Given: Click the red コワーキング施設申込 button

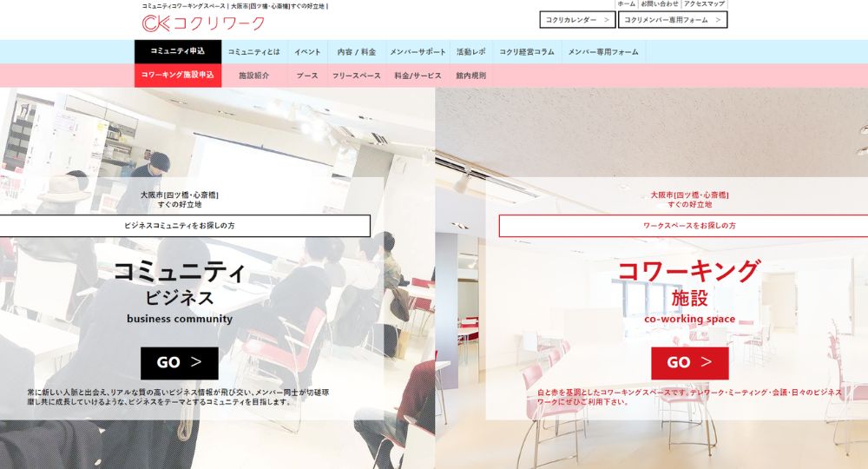Looking at the screenshot, I should point(177,76).
